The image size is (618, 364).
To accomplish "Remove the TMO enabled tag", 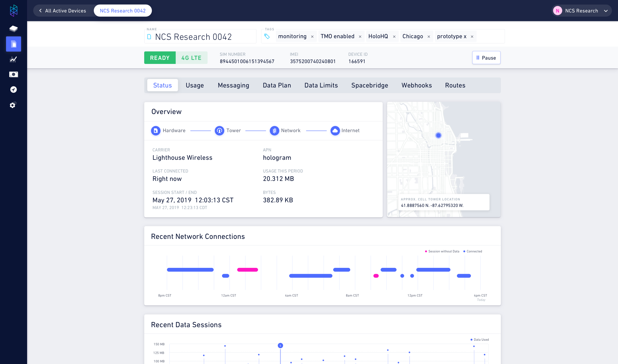I will [360, 37].
